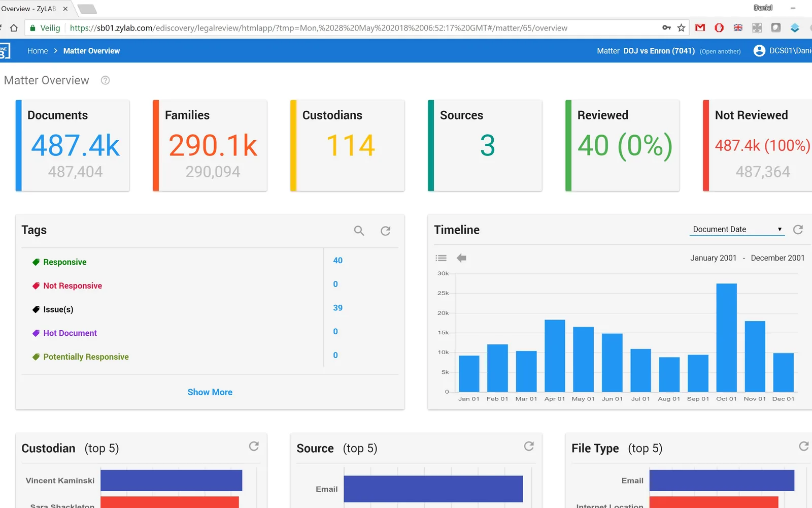Image resolution: width=812 pixels, height=508 pixels.
Task: Open the Document Date dropdown
Action: point(737,230)
